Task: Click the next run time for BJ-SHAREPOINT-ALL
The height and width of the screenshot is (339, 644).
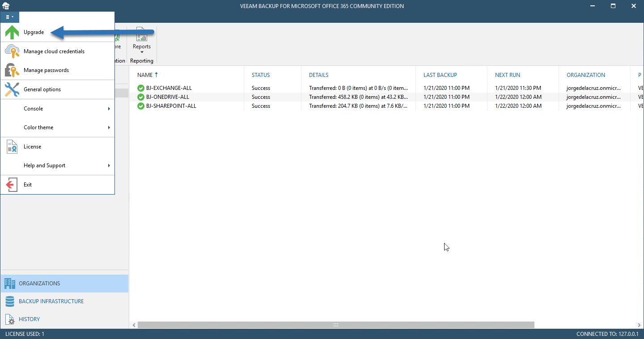Action: [518, 106]
